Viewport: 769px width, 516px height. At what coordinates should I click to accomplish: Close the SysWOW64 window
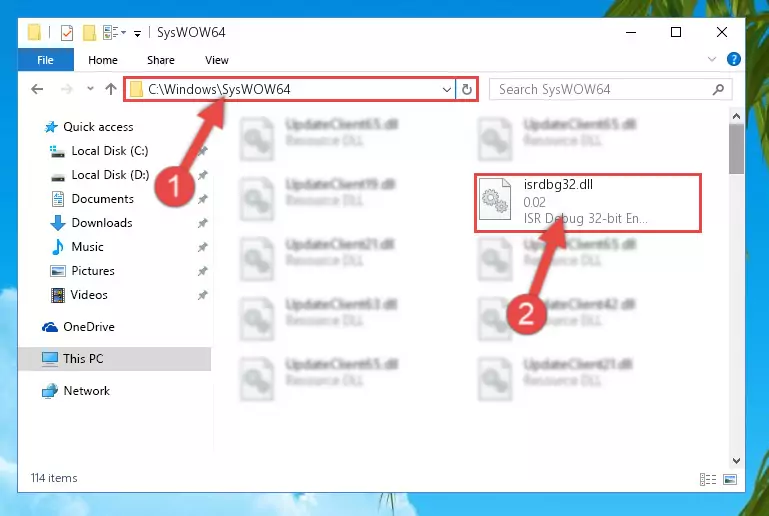[721, 32]
